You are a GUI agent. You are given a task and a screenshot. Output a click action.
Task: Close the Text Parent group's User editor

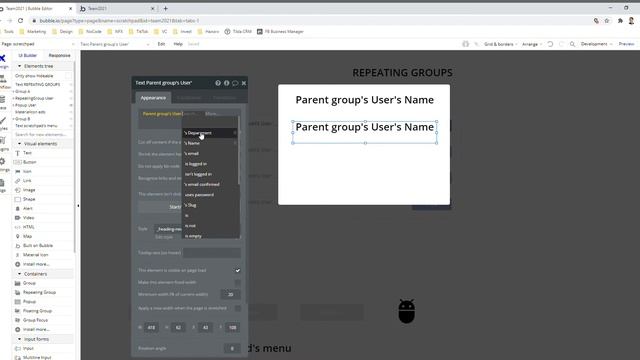244,83
